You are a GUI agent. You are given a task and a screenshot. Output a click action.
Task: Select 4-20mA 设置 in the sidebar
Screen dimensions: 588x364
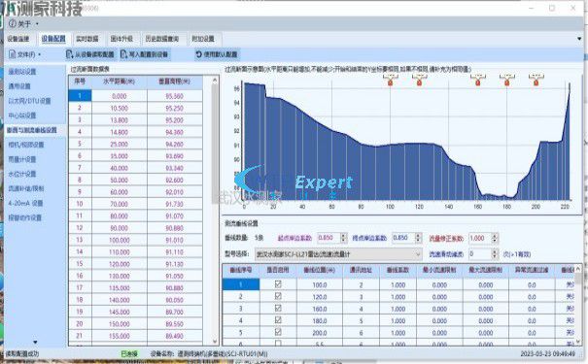25,203
